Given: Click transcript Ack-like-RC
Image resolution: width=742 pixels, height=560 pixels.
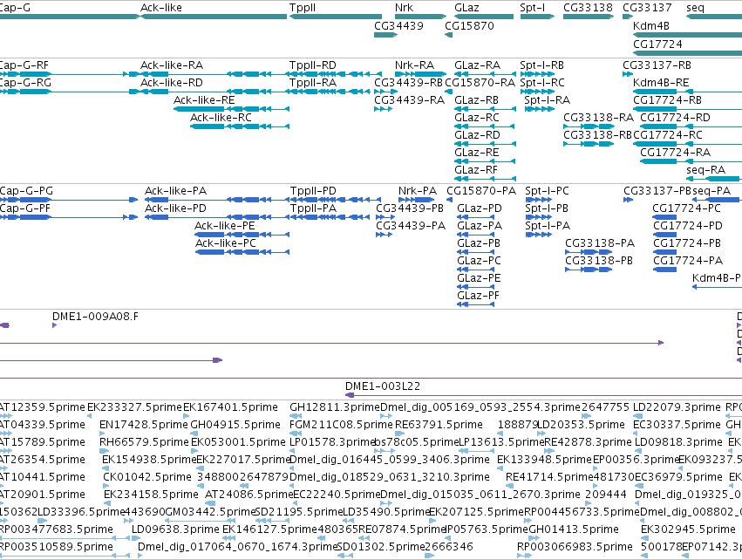Looking at the screenshot, I should (x=221, y=118).
